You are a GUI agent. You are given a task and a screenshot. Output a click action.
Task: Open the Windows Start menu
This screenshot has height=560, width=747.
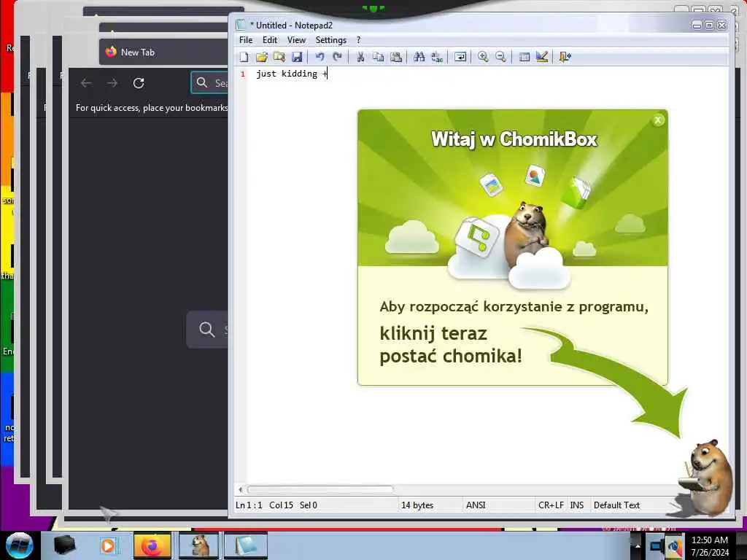(20, 545)
